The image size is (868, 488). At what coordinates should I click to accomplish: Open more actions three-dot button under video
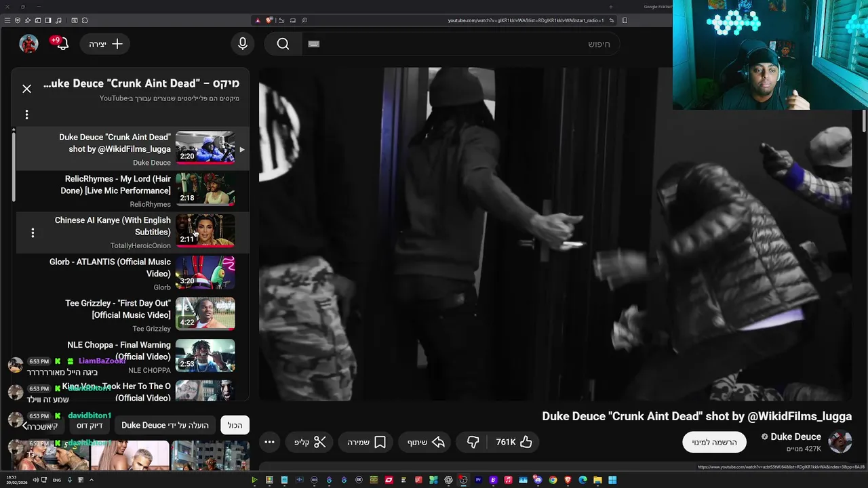pyautogui.click(x=269, y=442)
